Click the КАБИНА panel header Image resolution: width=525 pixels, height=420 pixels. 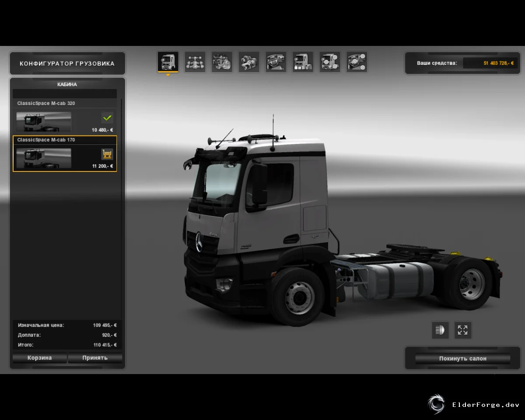pyautogui.click(x=67, y=84)
